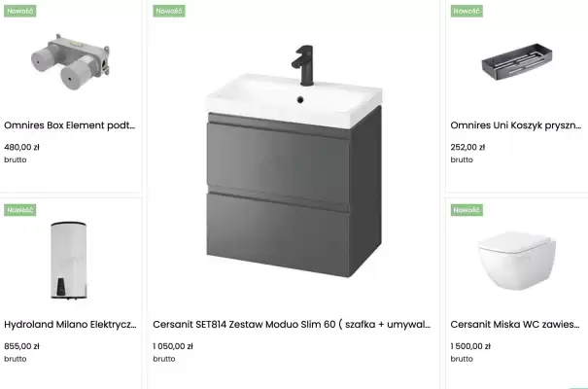Click the Nowość badge on Hydroland Milano
The image size is (588, 389).
[x=19, y=209]
